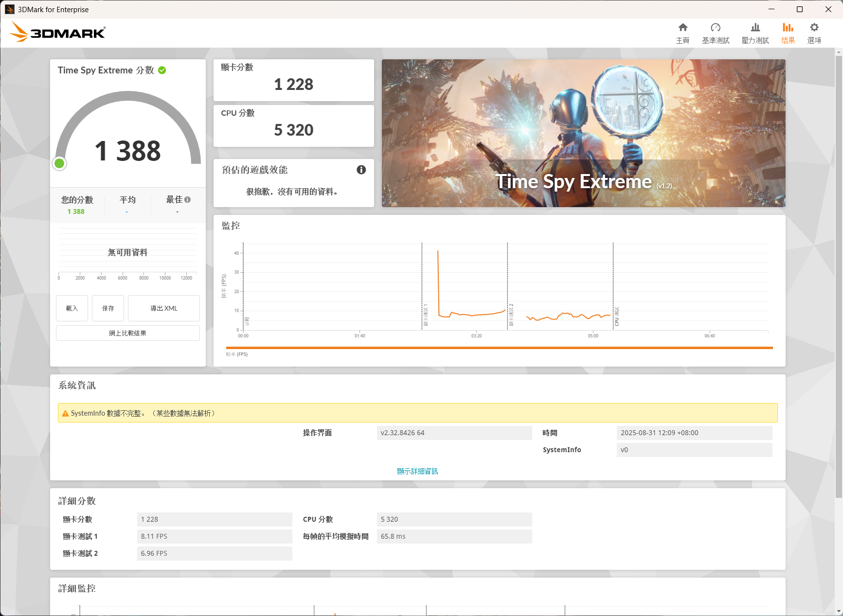Click the 平均 column label
Viewport: 843px width, 616px height.
127,200
